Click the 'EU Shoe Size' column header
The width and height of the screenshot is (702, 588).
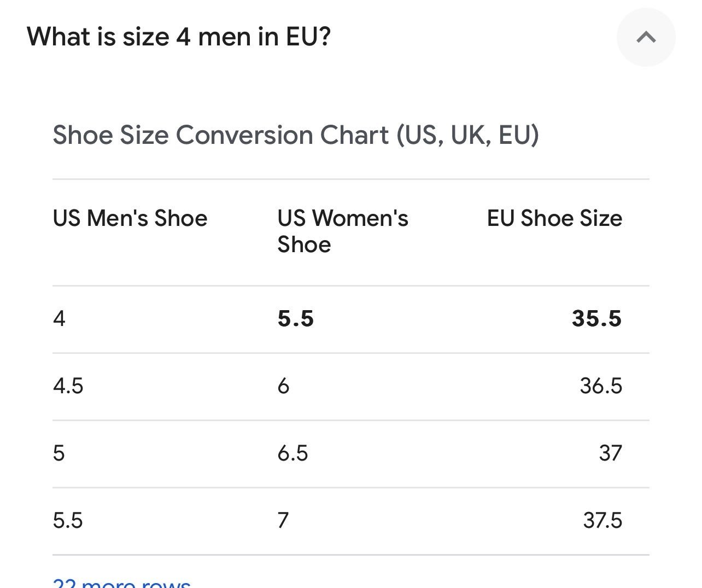point(554,218)
